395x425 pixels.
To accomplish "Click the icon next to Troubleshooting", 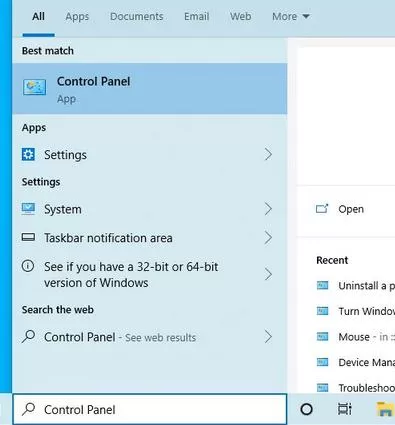I will coord(322,388).
